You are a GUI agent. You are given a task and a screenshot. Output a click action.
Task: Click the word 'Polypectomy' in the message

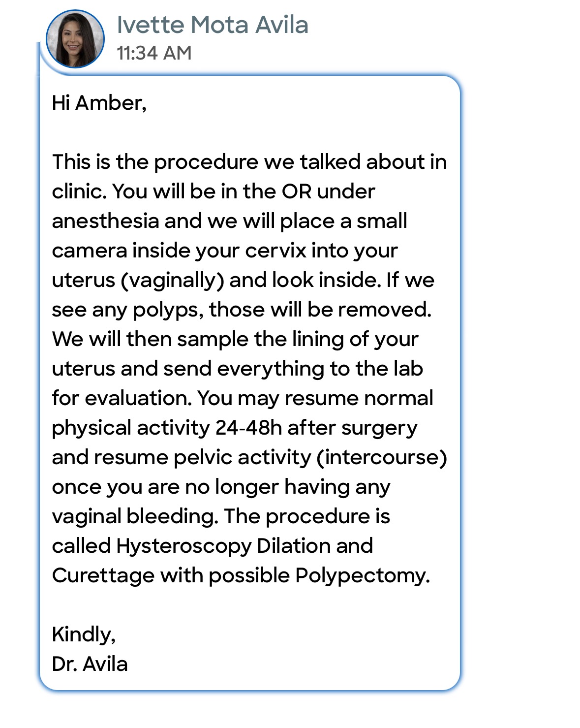[x=363, y=576]
